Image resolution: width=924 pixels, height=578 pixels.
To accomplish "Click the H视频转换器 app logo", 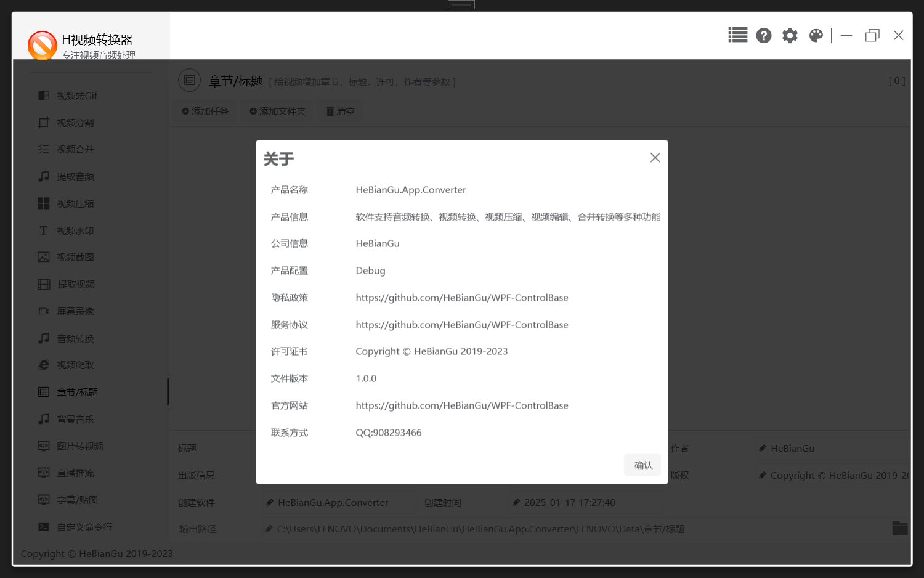I will point(42,46).
